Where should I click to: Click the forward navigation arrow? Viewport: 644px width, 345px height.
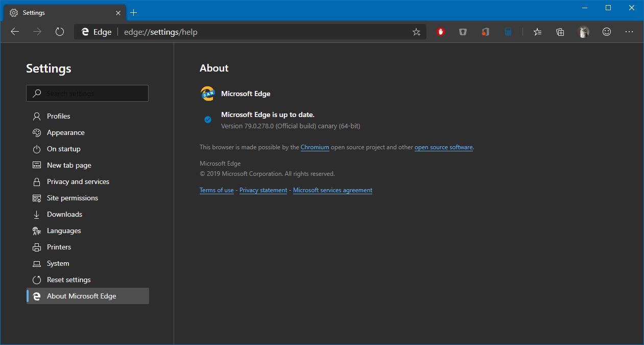37,32
